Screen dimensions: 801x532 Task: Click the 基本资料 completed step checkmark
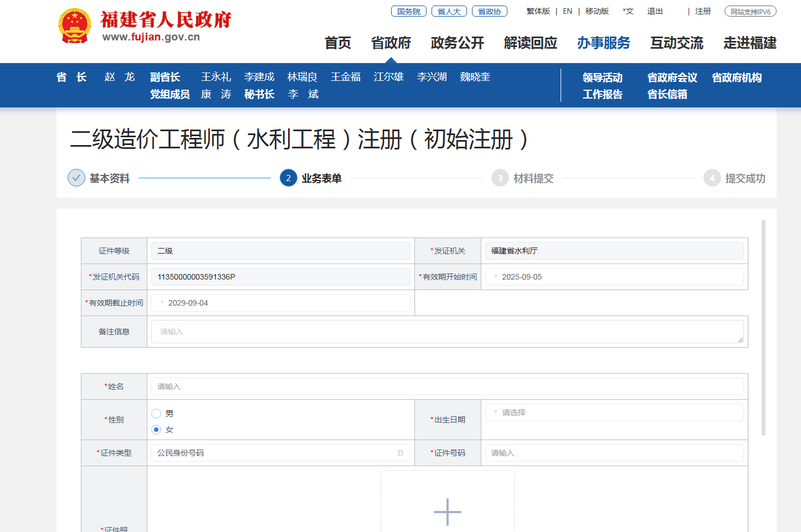pyautogui.click(x=76, y=178)
